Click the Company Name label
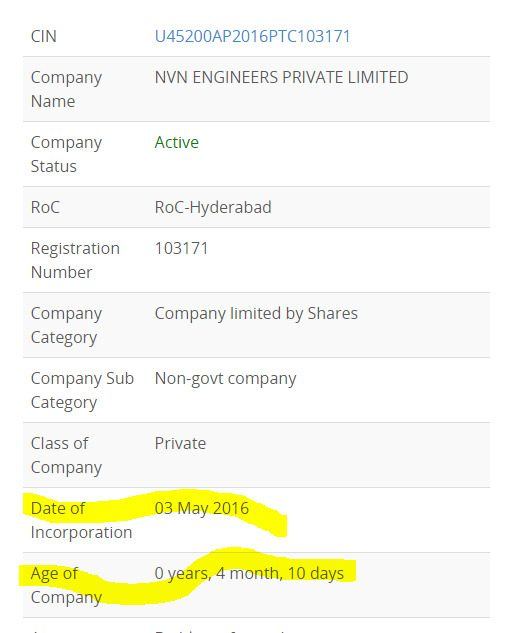 (x=66, y=89)
